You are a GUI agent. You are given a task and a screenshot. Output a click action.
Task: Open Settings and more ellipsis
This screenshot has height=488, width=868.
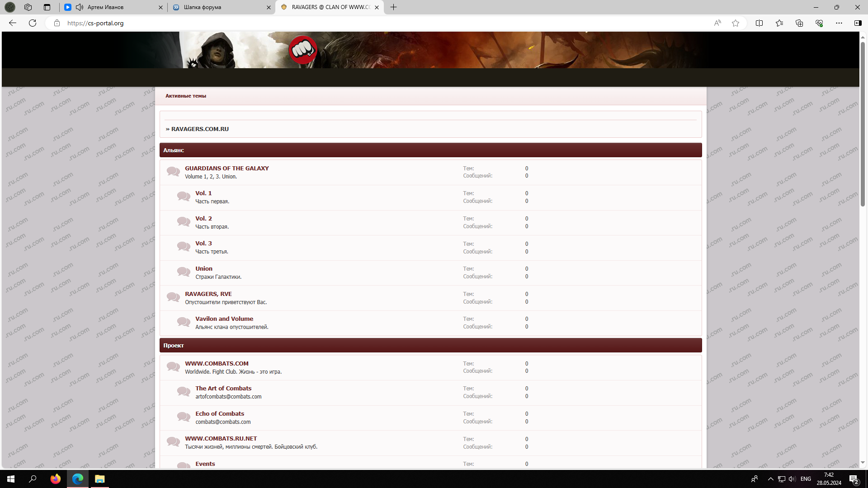tap(839, 23)
